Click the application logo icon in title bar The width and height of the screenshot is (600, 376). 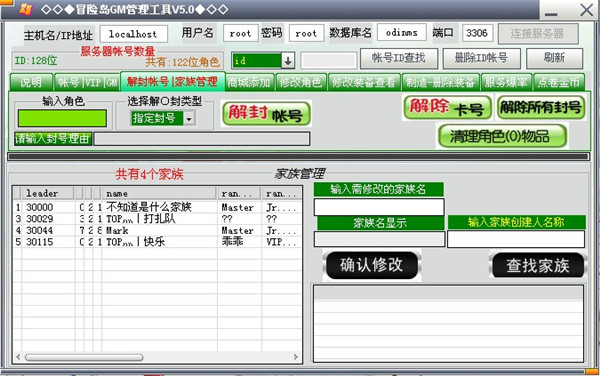pos(26,9)
